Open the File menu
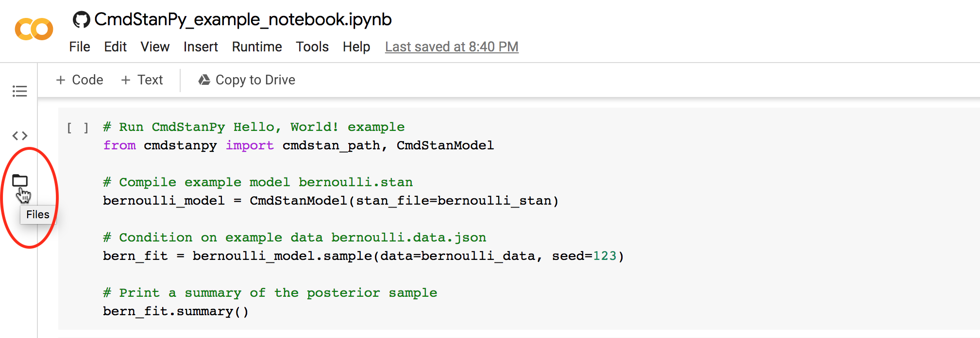 (x=80, y=47)
